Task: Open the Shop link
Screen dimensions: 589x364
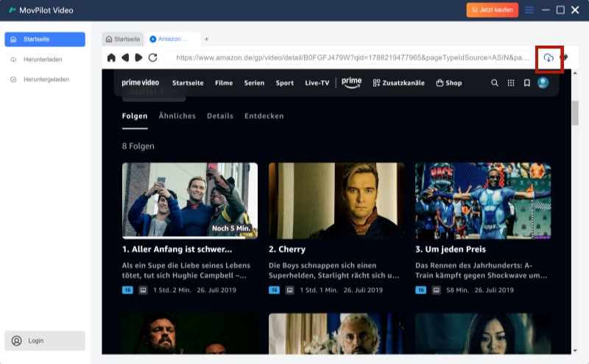Action: (x=449, y=83)
